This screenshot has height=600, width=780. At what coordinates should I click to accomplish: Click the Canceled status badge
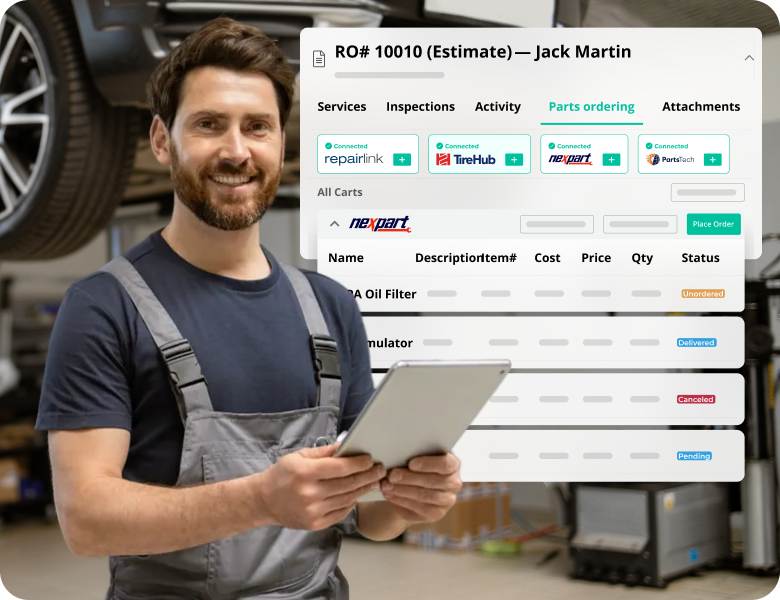[696, 400]
